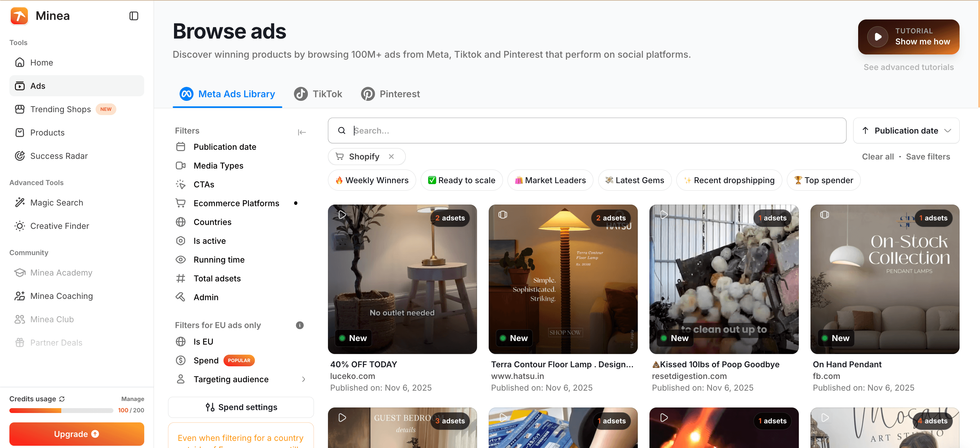
Task: Collapse the Filters panel arrow icon
Action: click(302, 132)
